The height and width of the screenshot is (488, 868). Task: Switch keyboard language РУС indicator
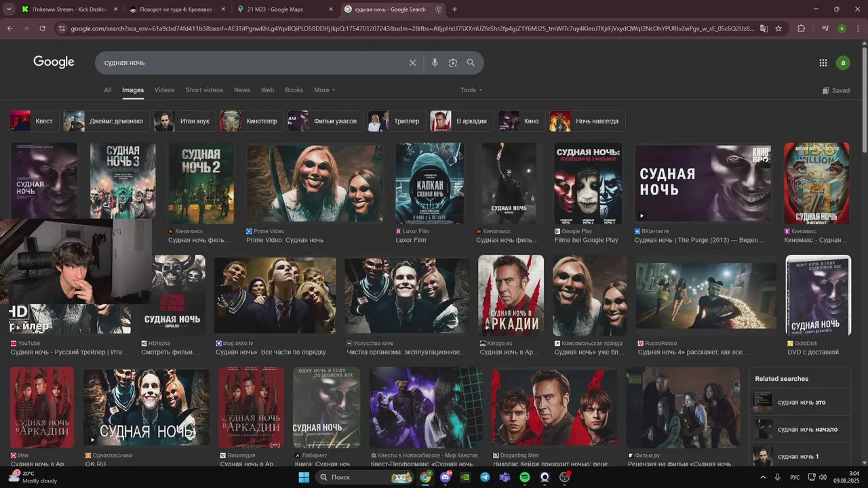795,477
